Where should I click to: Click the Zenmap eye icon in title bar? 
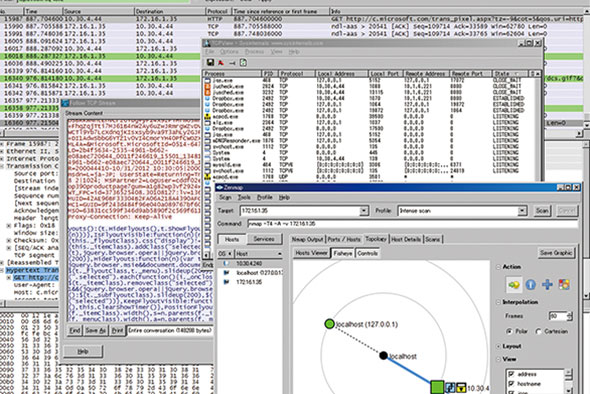[220, 187]
